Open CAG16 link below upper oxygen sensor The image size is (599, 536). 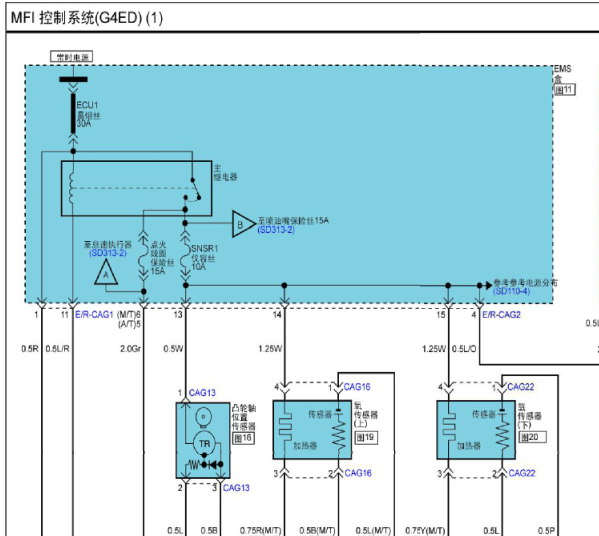(x=358, y=473)
